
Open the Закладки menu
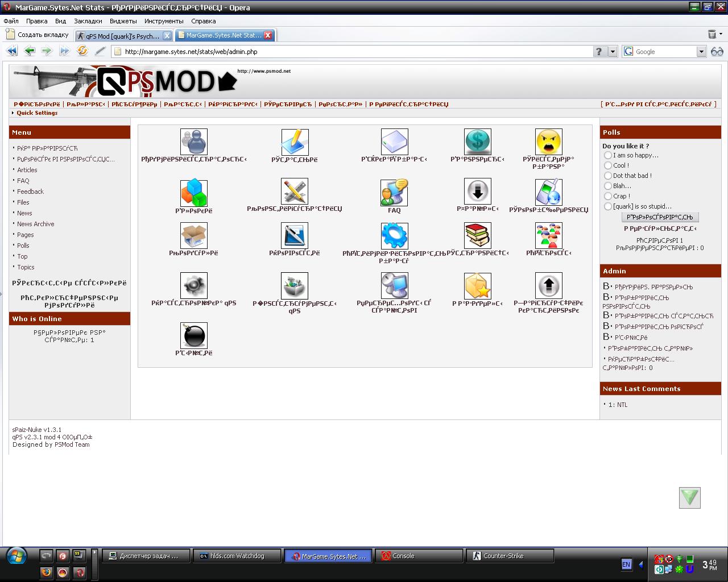88,21
